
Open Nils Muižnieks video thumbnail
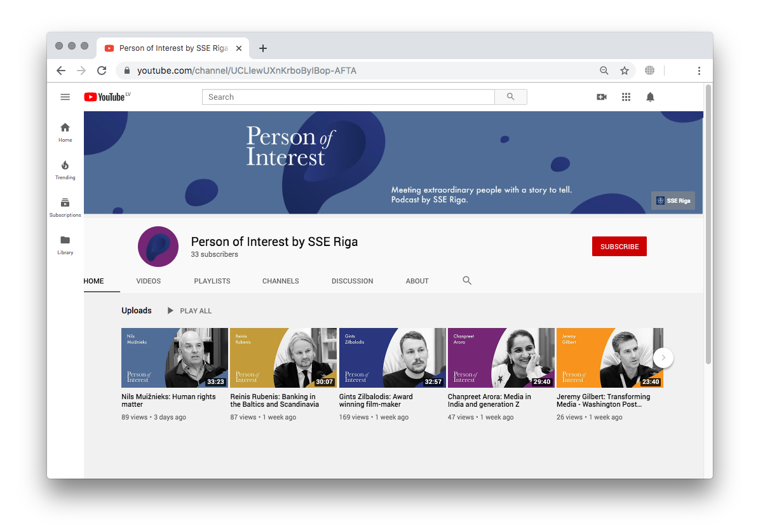click(175, 358)
